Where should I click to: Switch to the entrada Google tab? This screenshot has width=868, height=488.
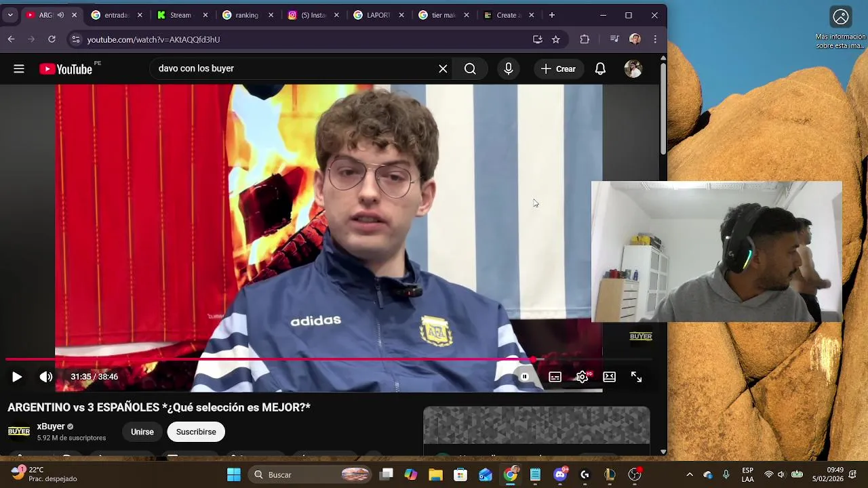[x=117, y=15]
